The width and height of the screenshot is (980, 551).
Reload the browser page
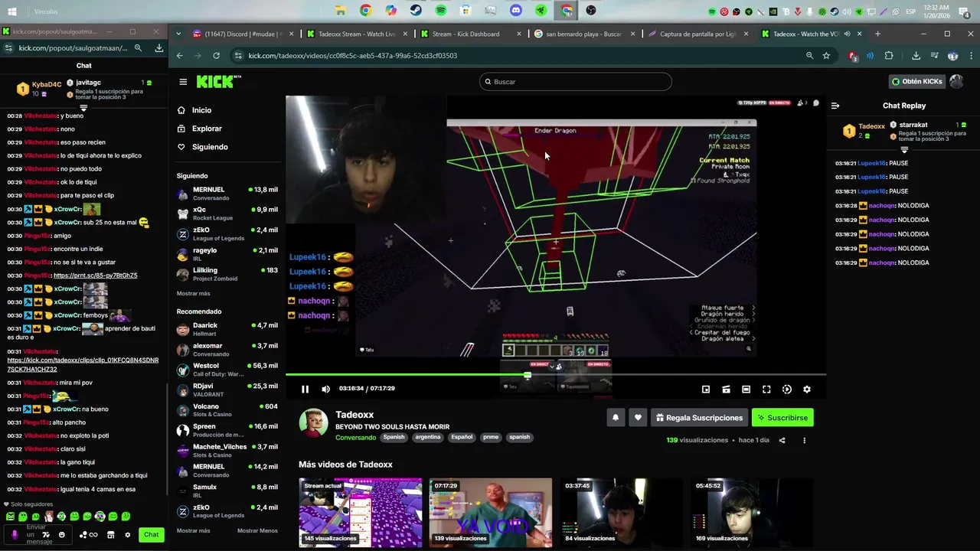217,56
